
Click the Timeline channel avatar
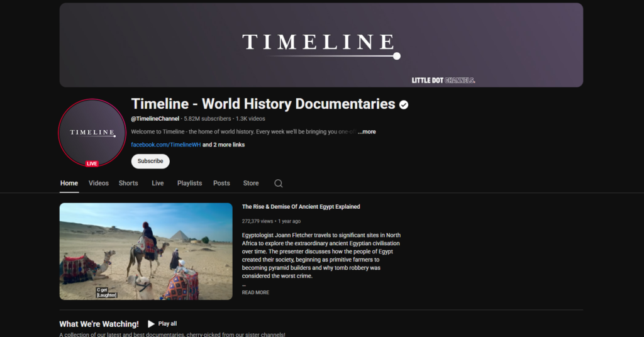click(92, 132)
